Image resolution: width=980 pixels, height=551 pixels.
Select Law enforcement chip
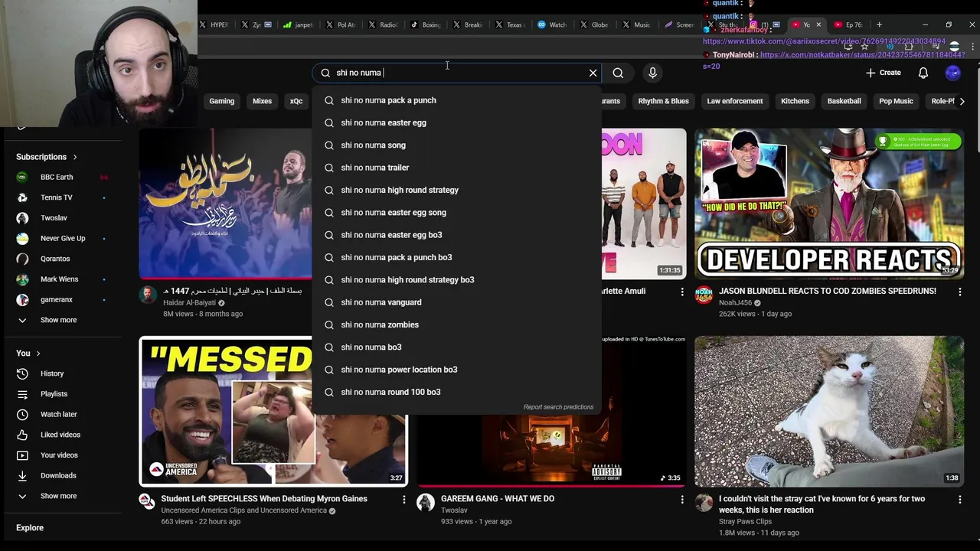[735, 101]
